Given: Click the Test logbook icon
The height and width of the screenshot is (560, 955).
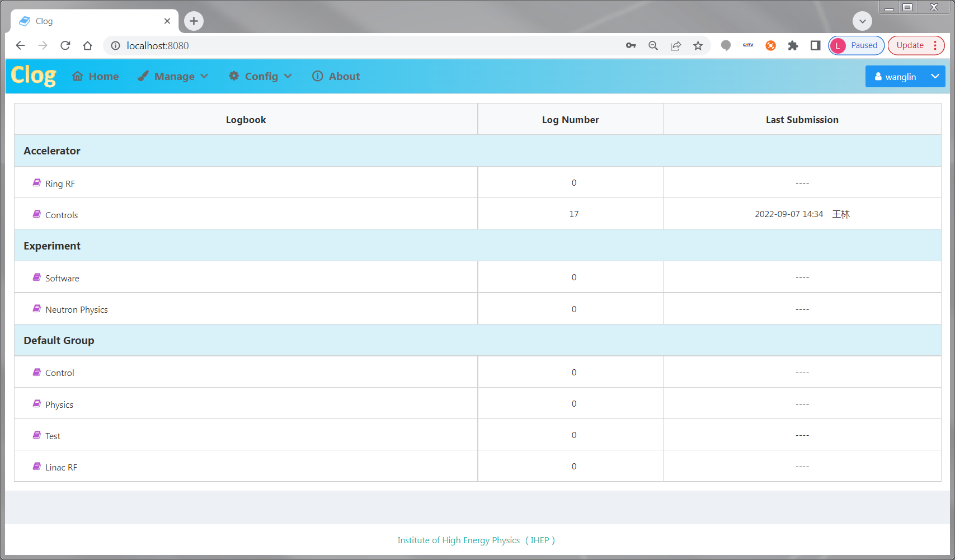Looking at the screenshot, I should point(37,435).
